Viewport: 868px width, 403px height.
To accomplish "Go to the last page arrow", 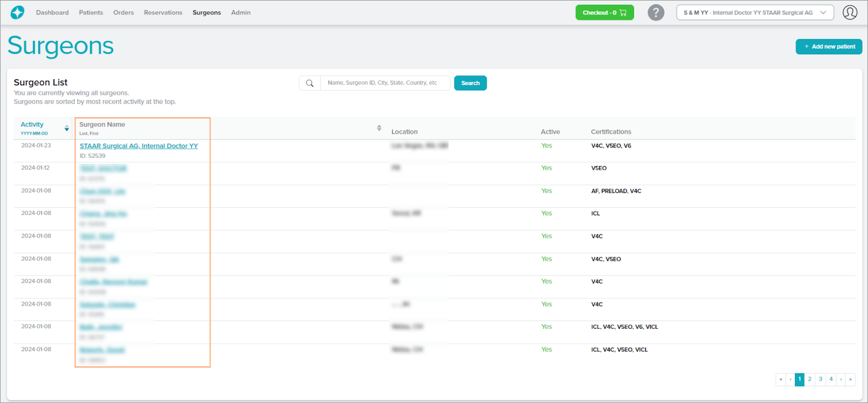I will coord(850,380).
